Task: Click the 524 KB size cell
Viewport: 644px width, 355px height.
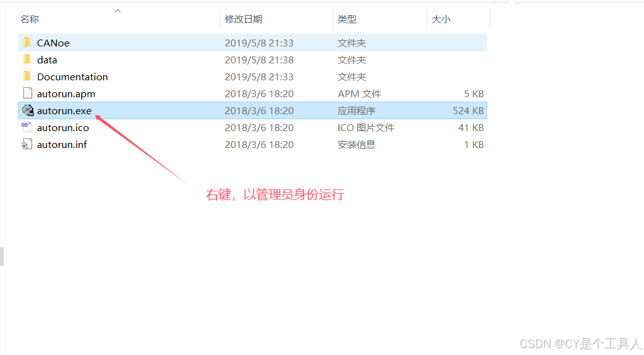Action: point(468,111)
